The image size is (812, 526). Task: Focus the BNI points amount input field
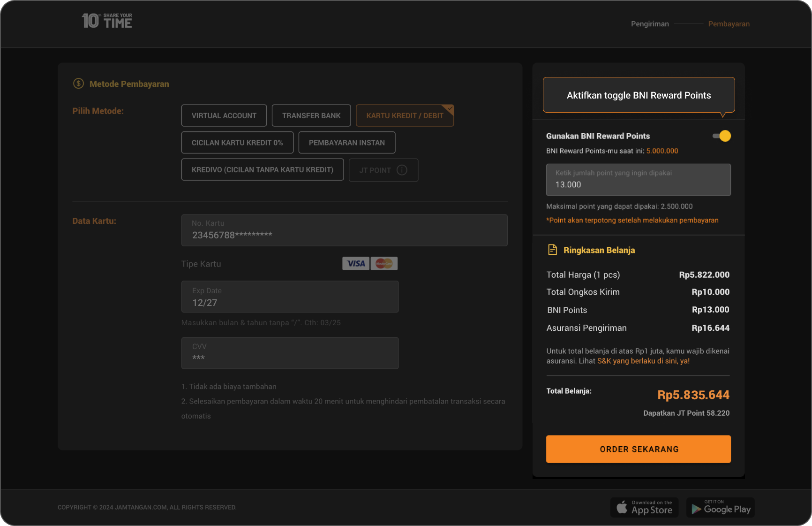click(638, 180)
